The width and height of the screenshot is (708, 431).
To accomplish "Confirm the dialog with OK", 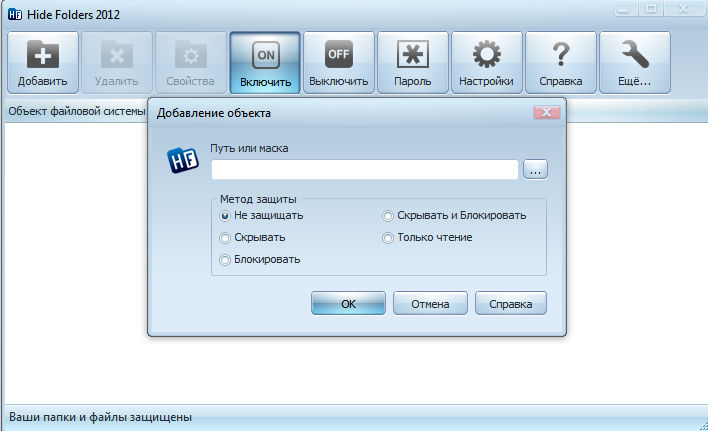I will click(348, 304).
